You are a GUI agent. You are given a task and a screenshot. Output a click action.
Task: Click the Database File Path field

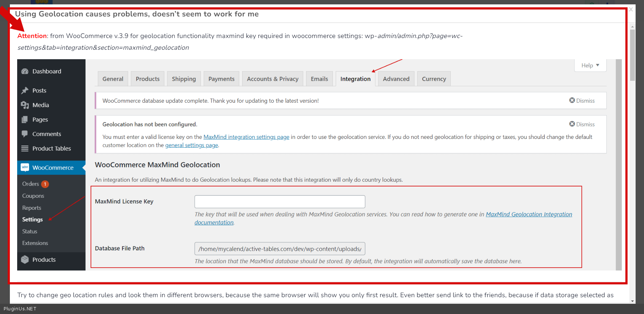tap(279, 249)
